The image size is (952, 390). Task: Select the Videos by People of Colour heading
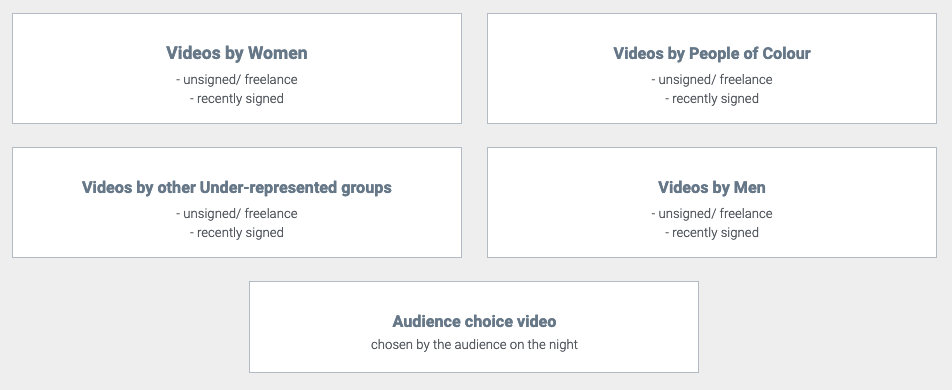(x=712, y=53)
